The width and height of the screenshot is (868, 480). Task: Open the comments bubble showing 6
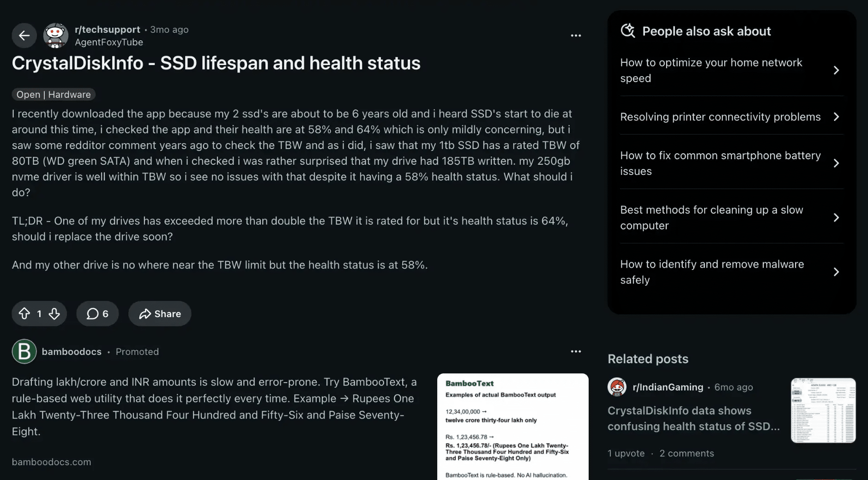(x=97, y=314)
